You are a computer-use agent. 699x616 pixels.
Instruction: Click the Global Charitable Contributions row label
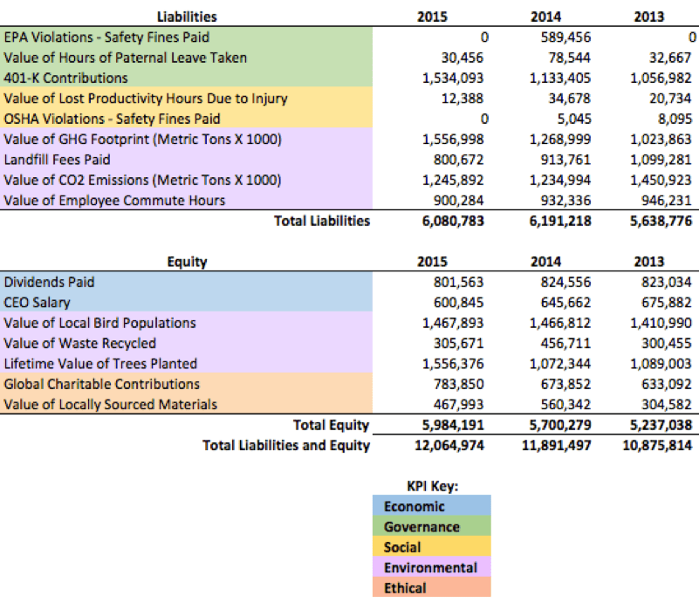point(102,384)
